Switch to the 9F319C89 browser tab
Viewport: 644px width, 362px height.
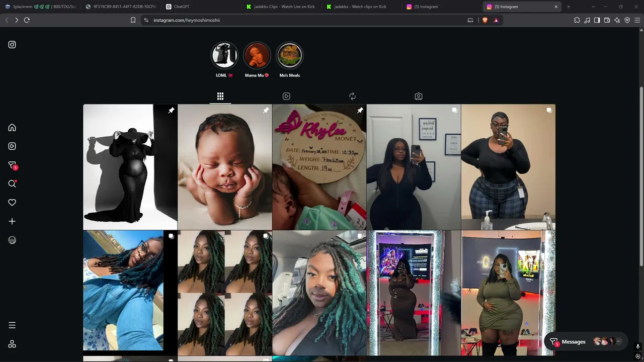[121, 7]
